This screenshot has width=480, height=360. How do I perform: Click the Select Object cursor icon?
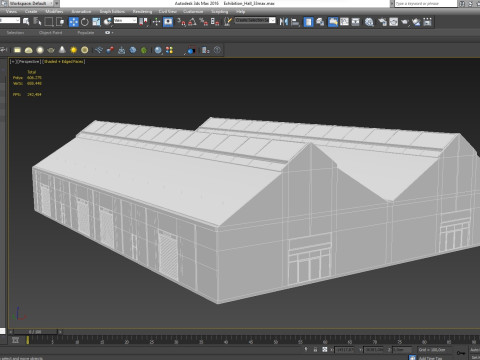[26, 22]
